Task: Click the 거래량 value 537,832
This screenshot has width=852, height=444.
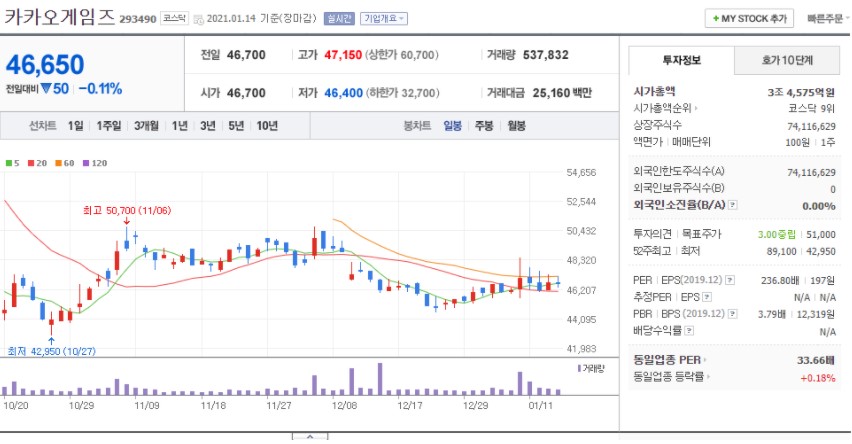Action: tap(546, 55)
